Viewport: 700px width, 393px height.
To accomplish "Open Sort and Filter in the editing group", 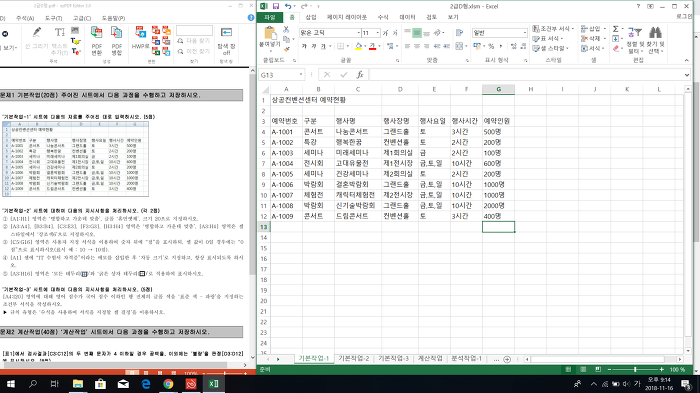I will [x=634, y=40].
